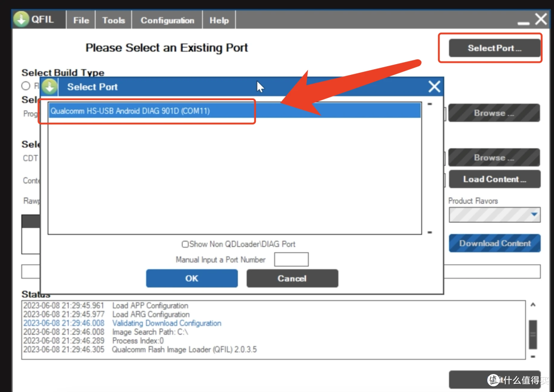Click port list bottom scroll marker
The image size is (554, 392).
tap(430, 232)
